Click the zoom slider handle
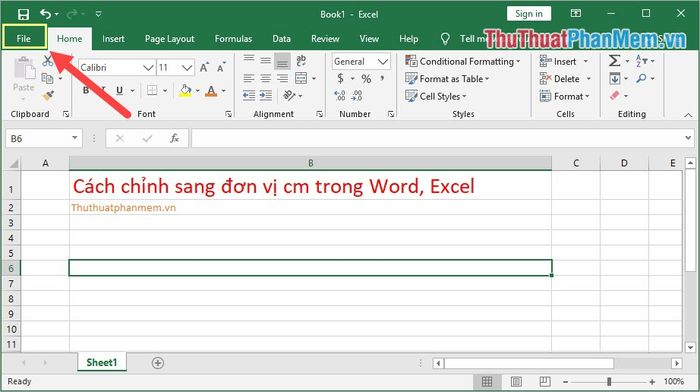700x392 pixels. [x=609, y=382]
